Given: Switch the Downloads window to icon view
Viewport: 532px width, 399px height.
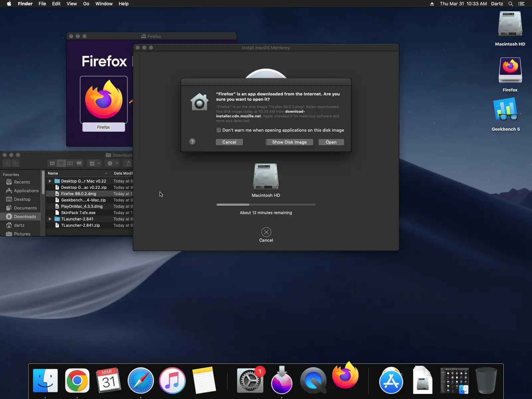Looking at the screenshot, I should click(52, 163).
